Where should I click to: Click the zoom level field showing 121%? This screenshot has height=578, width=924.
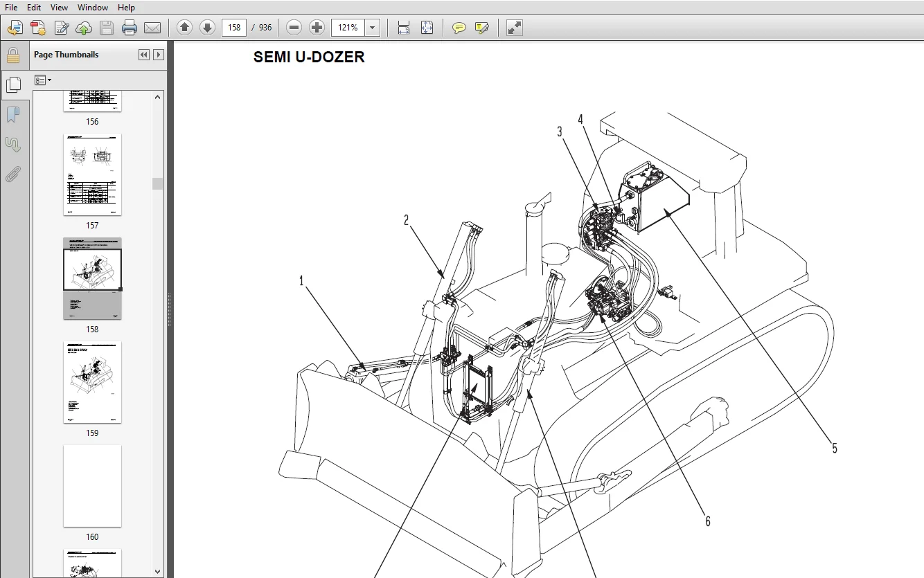pyautogui.click(x=348, y=28)
